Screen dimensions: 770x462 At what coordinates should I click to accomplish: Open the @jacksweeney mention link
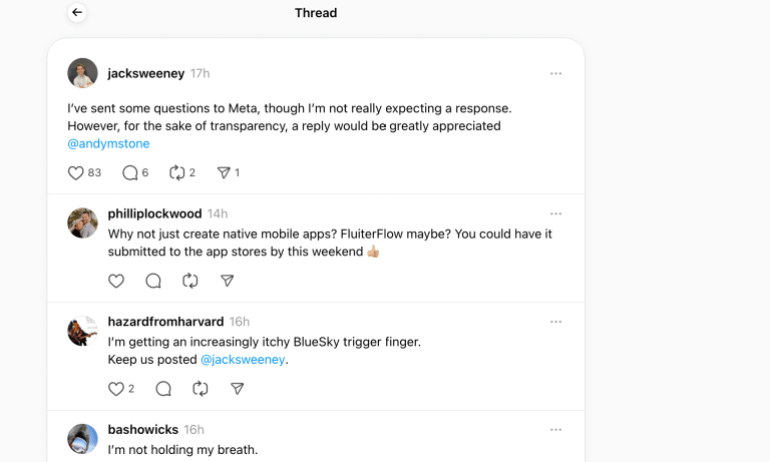click(243, 360)
